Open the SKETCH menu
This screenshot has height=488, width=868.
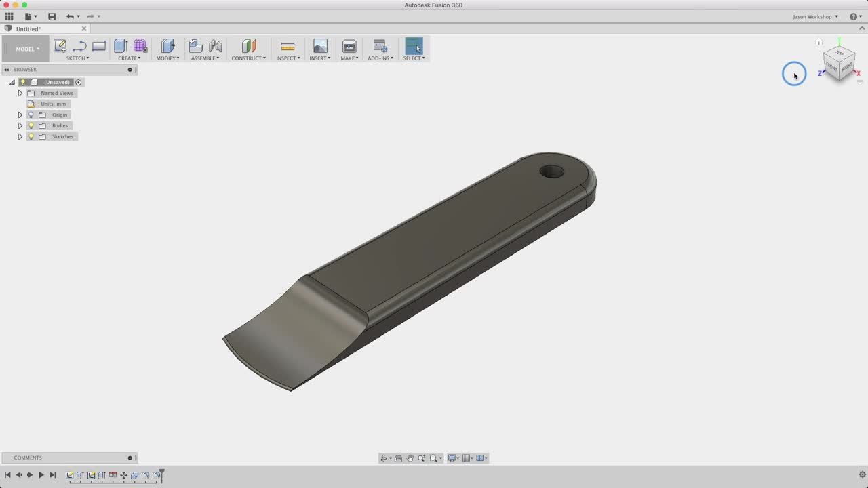77,58
